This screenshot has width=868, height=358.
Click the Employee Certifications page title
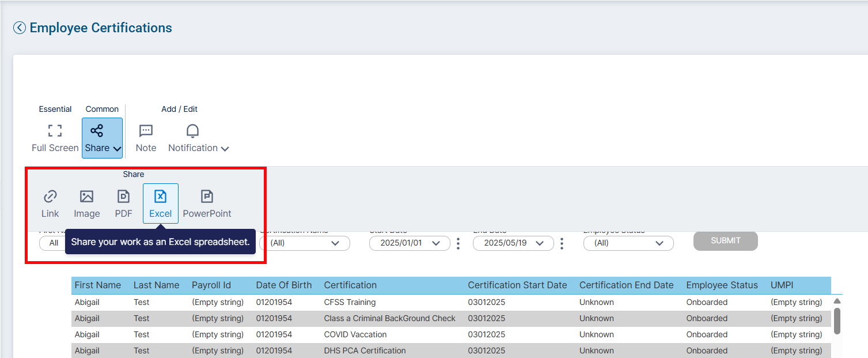101,28
